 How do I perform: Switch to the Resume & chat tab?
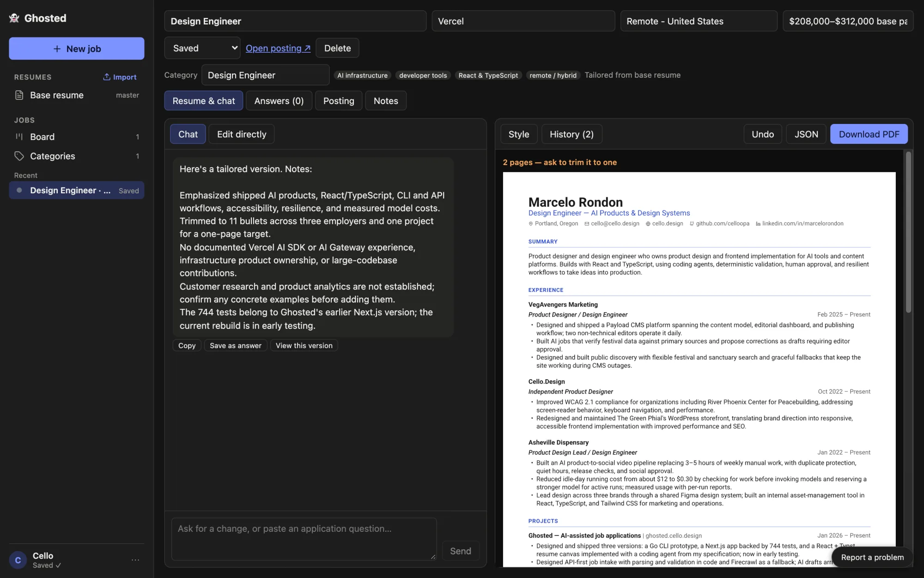pos(204,101)
